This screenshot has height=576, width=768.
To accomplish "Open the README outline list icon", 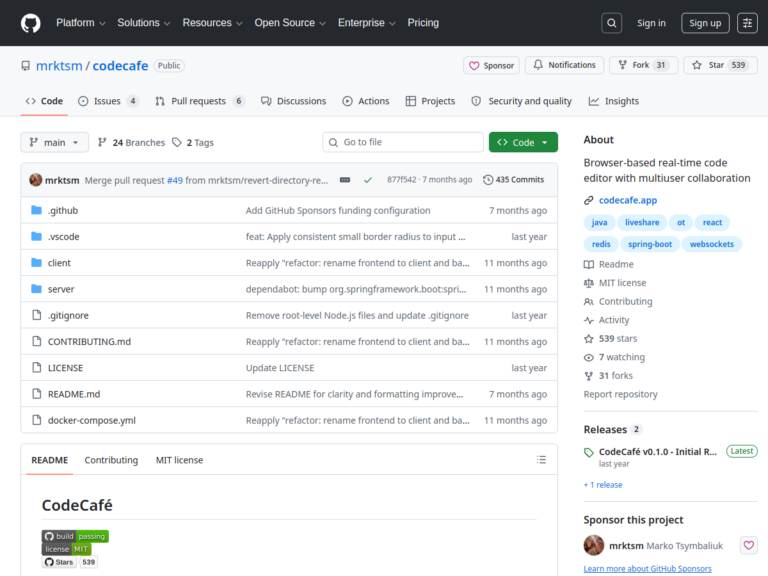I will pyautogui.click(x=541, y=459).
